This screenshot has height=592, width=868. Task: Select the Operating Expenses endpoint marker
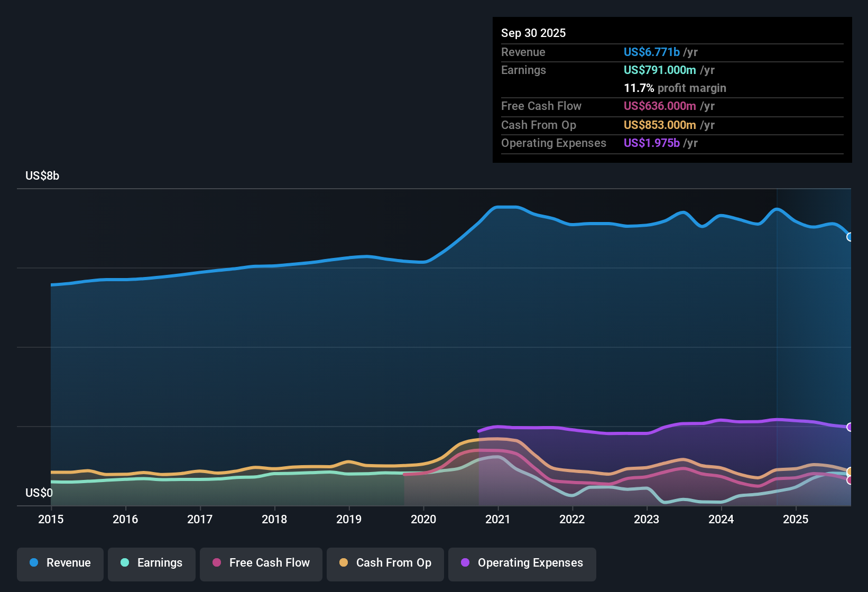coord(850,426)
